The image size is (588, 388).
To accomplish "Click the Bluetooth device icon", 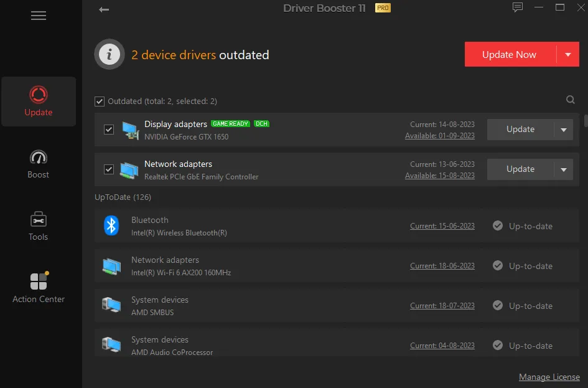I will coord(111,225).
